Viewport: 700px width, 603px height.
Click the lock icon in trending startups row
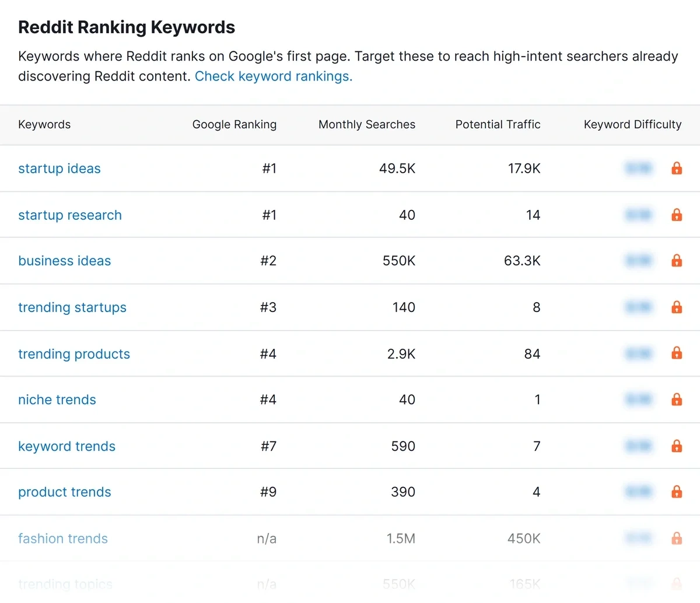tap(677, 307)
